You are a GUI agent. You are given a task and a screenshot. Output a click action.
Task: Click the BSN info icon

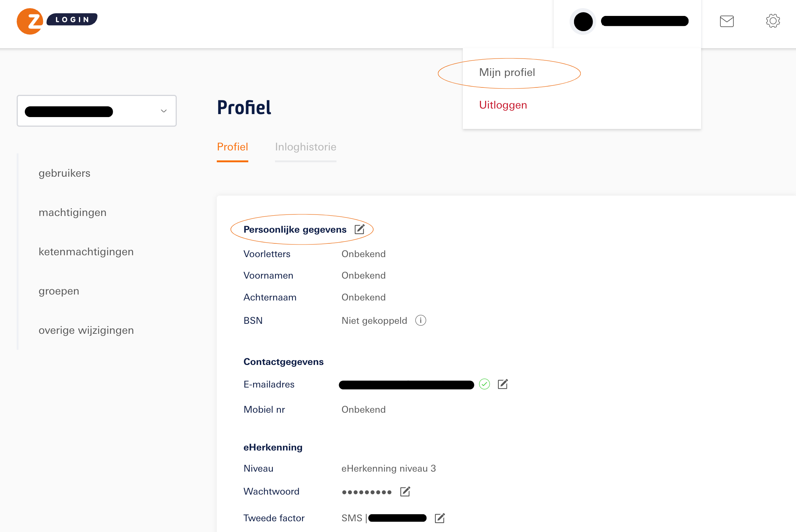pos(421,320)
